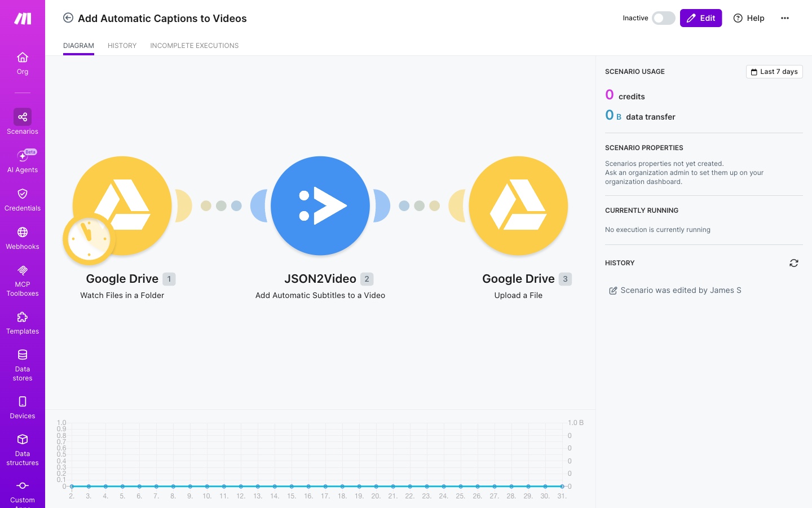Click the 'Upload a File' label
This screenshot has width=812, height=508.
518,295
